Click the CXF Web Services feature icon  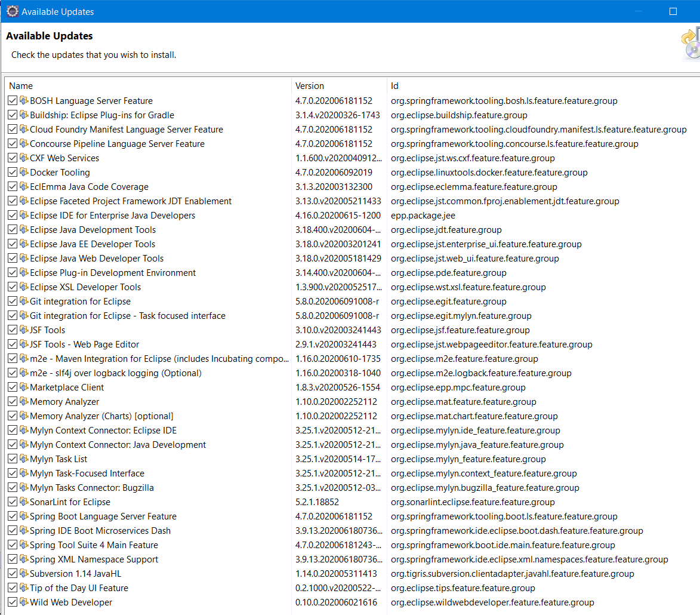click(x=24, y=158)
